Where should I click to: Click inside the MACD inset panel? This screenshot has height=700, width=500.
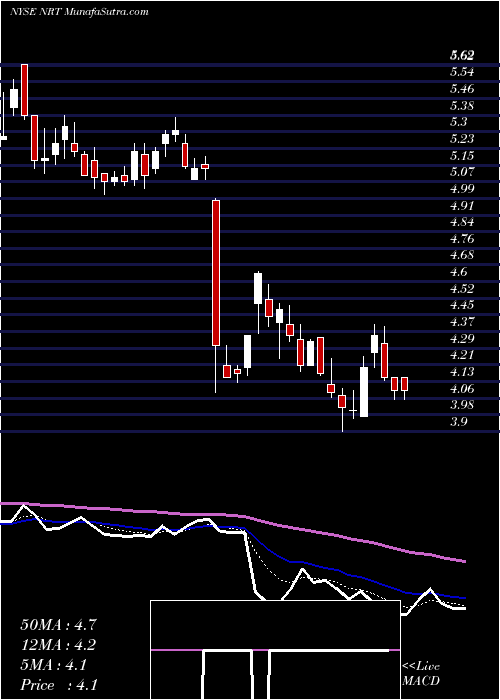tap(275, 650)
